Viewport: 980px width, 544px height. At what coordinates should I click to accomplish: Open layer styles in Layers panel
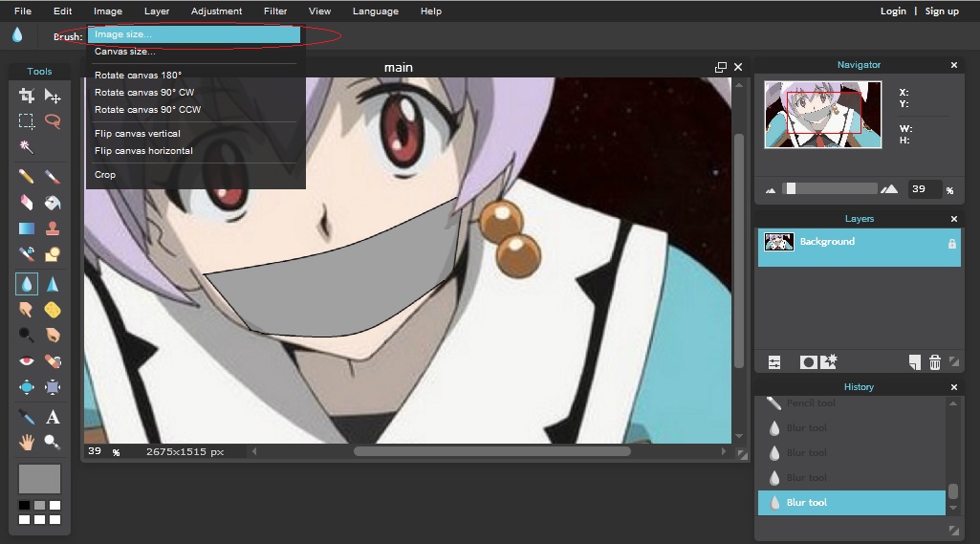[829, 361]
